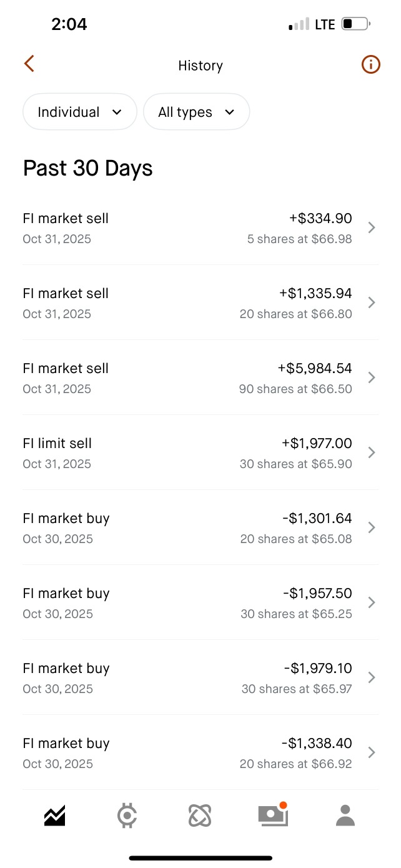Open the cash tab with notification dot
The height and width of the screenshot is (868, 401).
click(273, 815)
